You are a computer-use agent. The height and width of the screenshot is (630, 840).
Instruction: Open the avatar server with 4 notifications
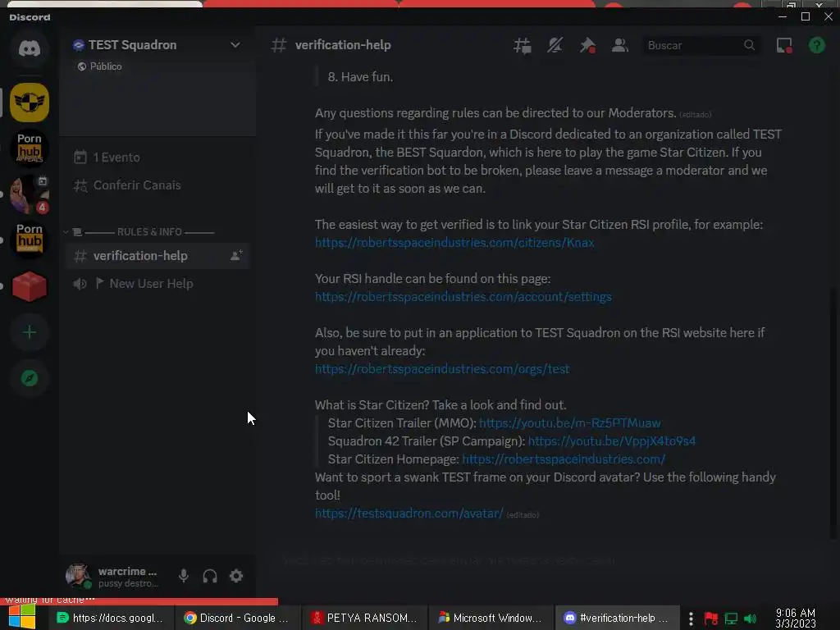pyautogui.click(x=30, y=194)
